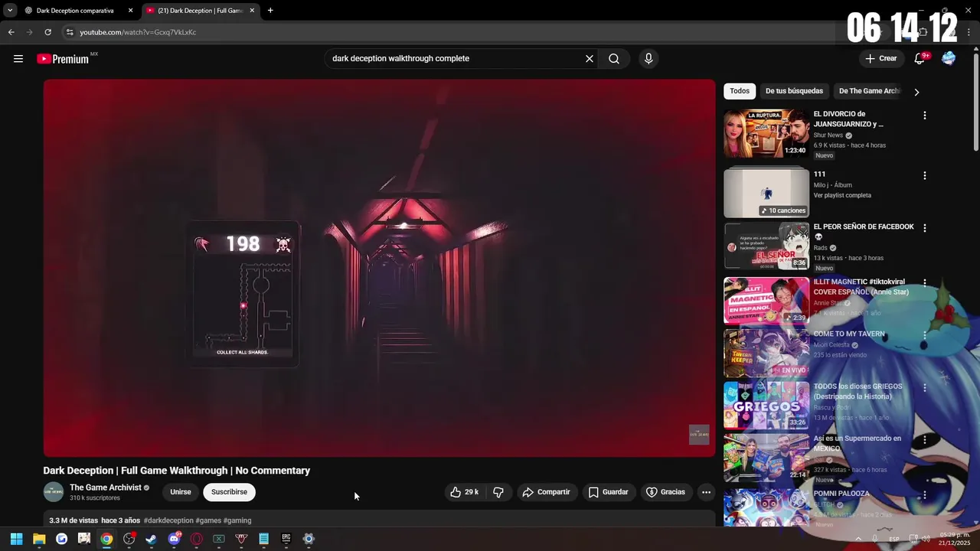The image size is (980, 551).
Task: Click the COME TO MY TAVERN title
Action: [x=849, y=334]
